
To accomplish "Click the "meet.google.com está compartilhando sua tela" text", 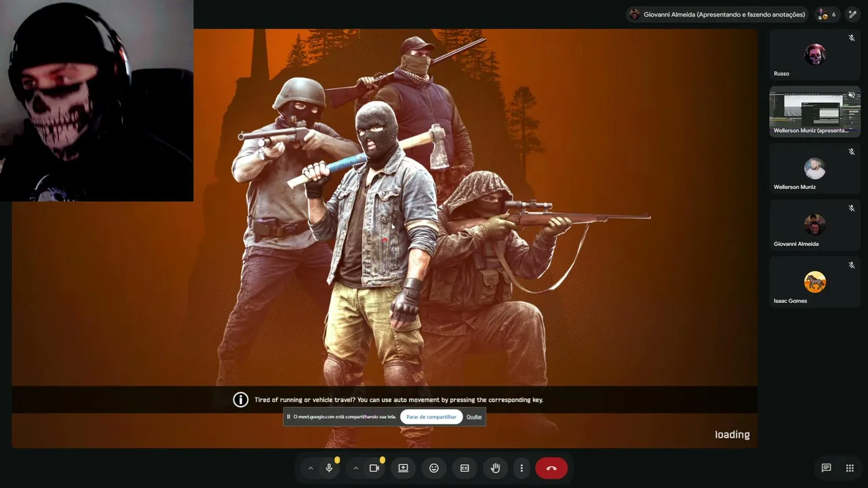I will click(x=344, y=417).
